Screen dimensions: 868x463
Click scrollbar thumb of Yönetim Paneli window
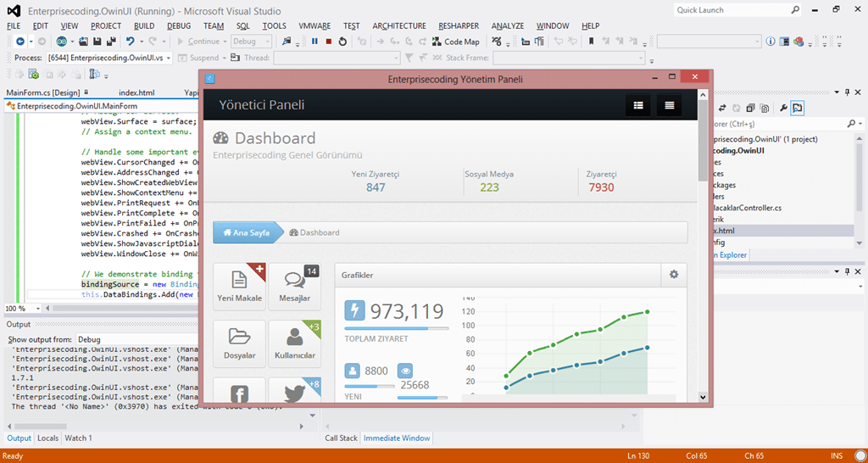pyautogui.click(x=703, y=140)
